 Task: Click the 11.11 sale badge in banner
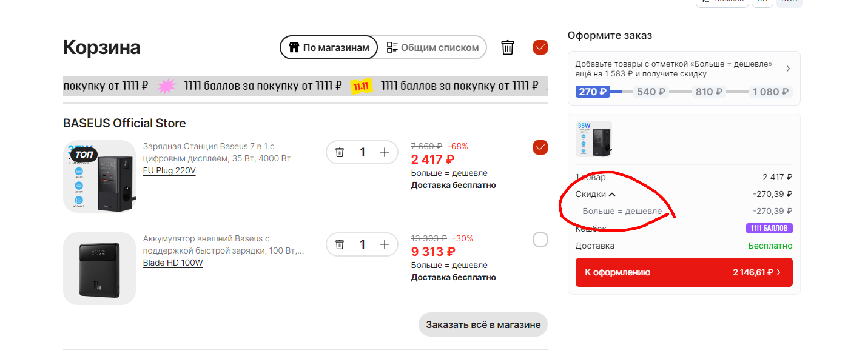click(x=361, y=86)
